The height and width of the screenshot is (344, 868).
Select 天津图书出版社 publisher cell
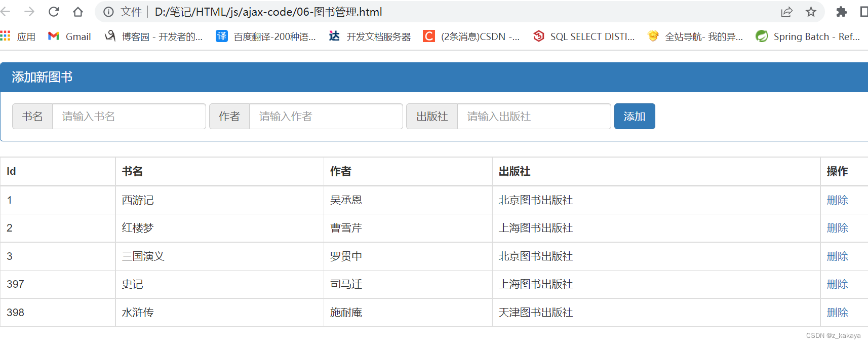click(656, 313)
